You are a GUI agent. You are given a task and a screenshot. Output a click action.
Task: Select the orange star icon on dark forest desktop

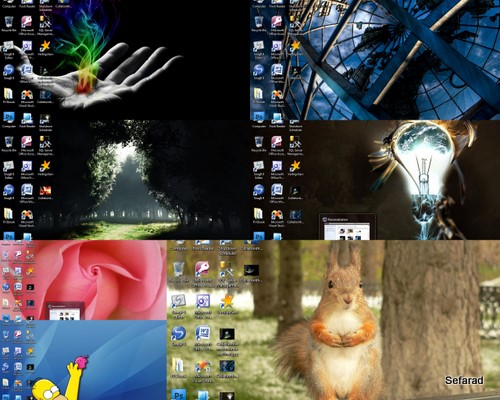(x=45, y=166)
